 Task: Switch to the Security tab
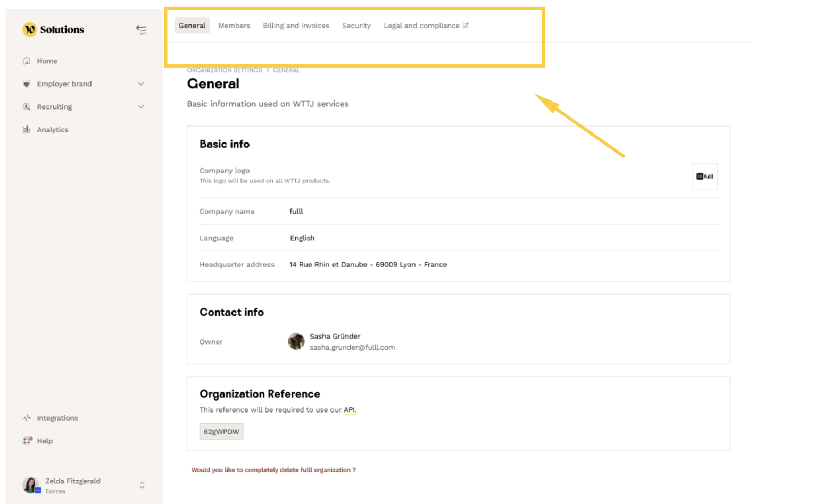(356, 26)
